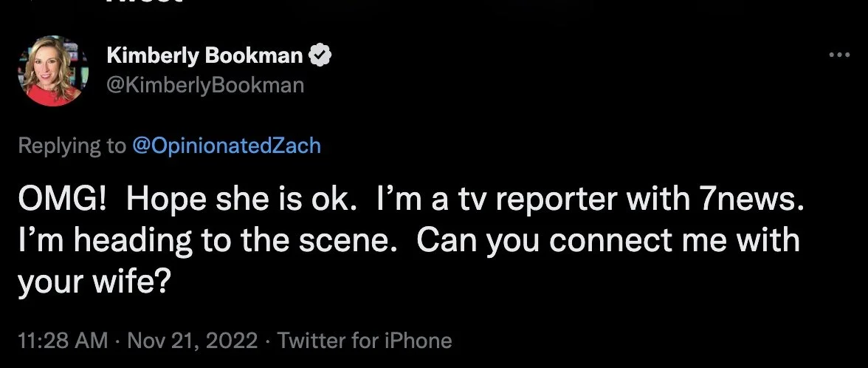Open the Kimberly Bookman display name link

pos(205,55)
